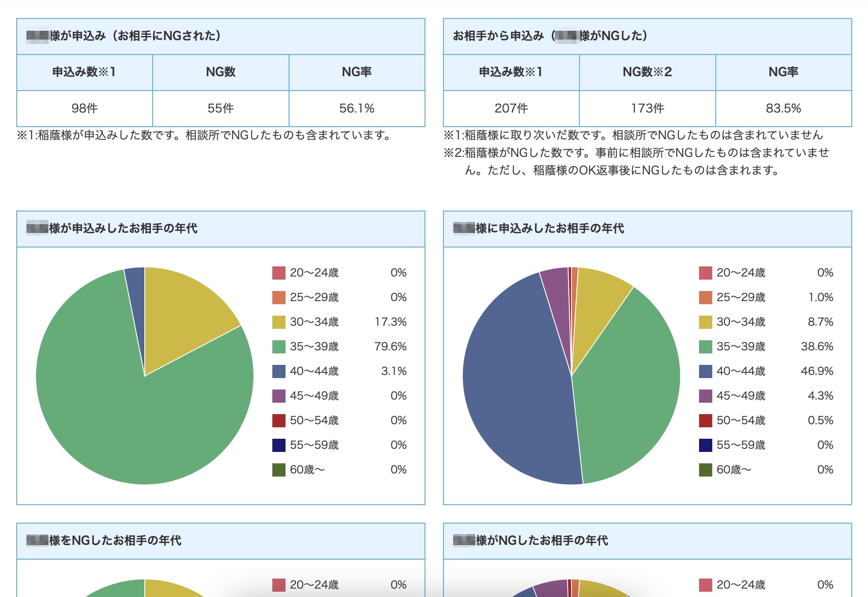Click the 56.1% NG rate cell
Screen dimensions: 868x597
click(357, 109)
